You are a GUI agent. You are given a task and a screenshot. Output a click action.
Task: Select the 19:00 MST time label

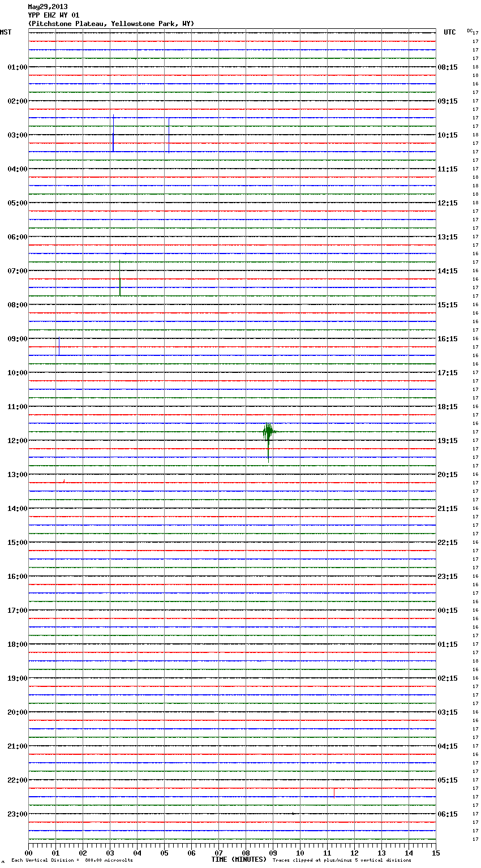coord(18,678)
